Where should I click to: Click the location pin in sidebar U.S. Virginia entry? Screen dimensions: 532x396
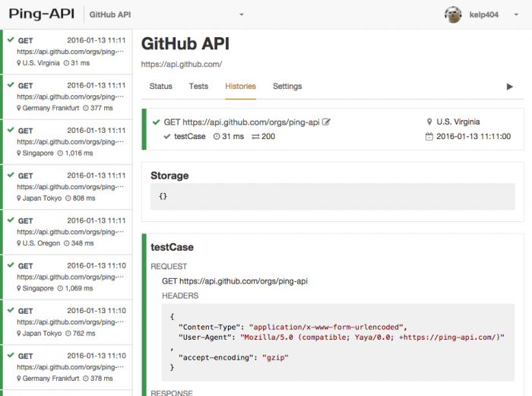19,63
